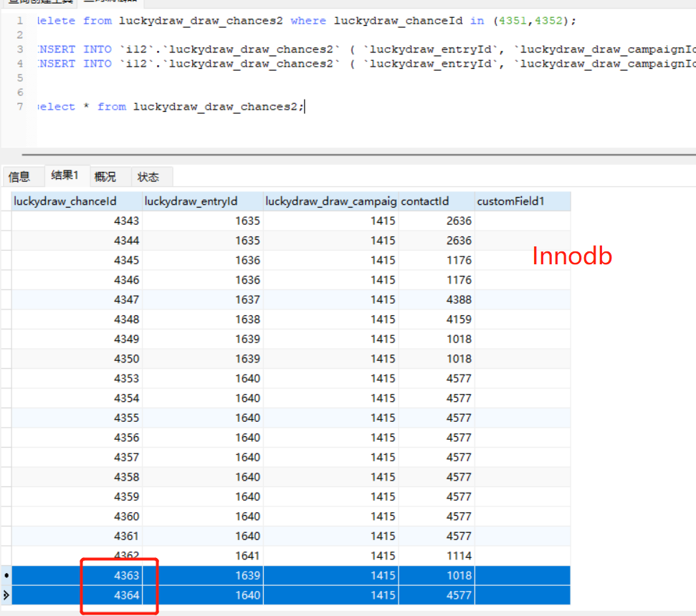Select the cell with chanceId 4344
696x616 pixels.
point(77,241)
